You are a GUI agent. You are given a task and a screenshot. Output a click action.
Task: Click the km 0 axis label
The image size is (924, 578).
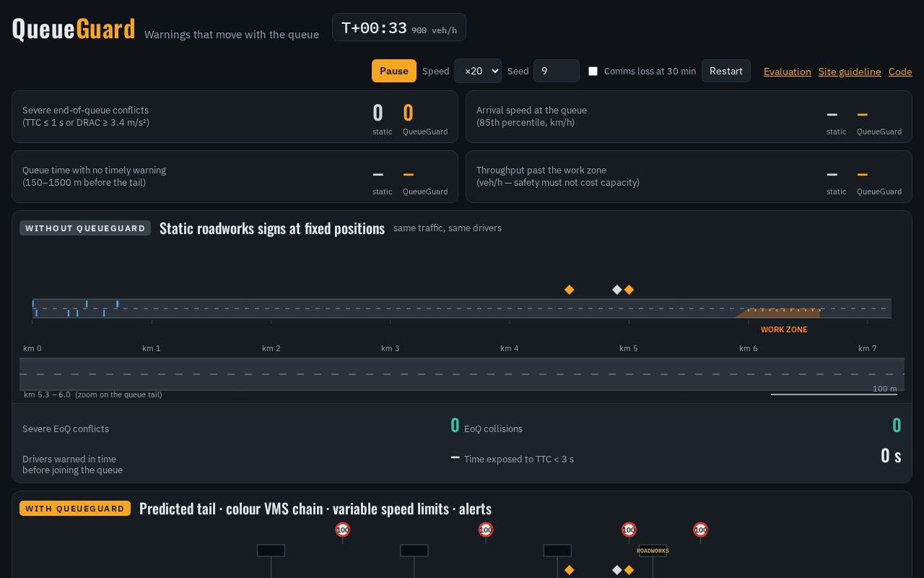(x=32, y=348)
